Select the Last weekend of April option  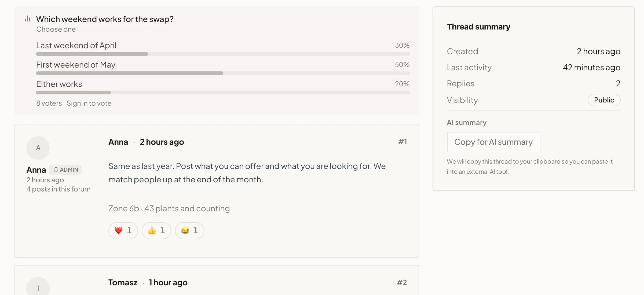223,48
